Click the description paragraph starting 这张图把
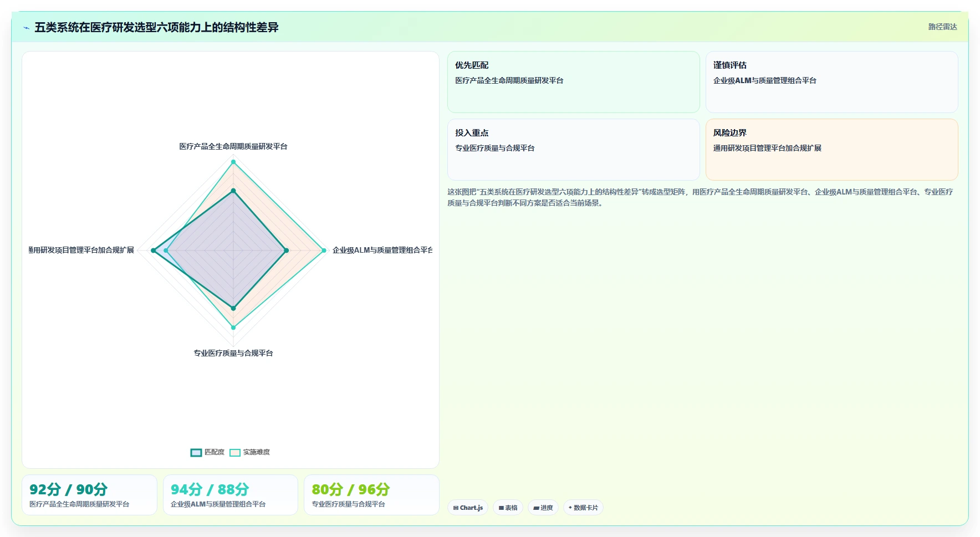The width and height of the screenshot is (980, 537). (x=700, y=197)
